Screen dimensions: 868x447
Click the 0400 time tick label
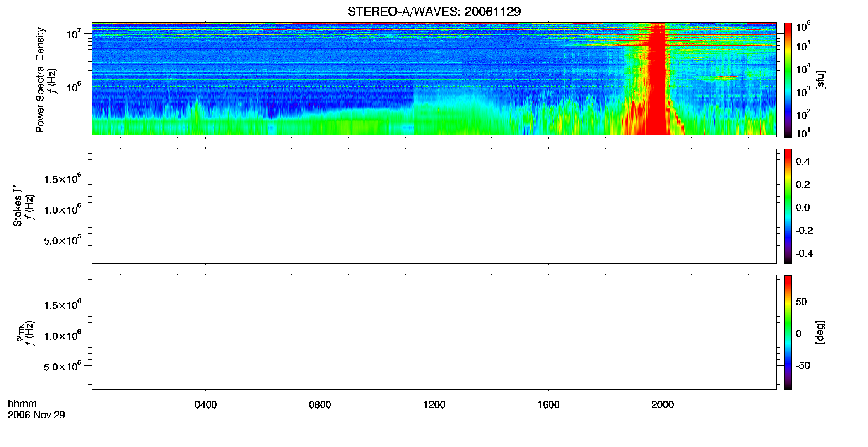tap(206, 405)
